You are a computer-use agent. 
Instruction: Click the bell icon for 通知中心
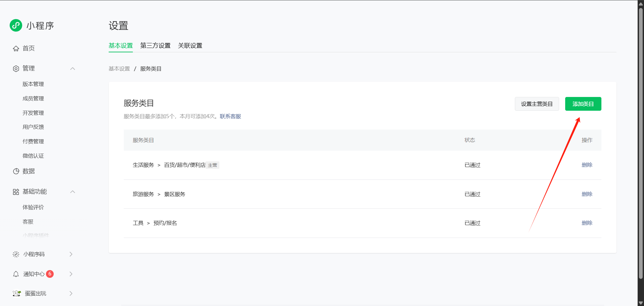[16, 274]
